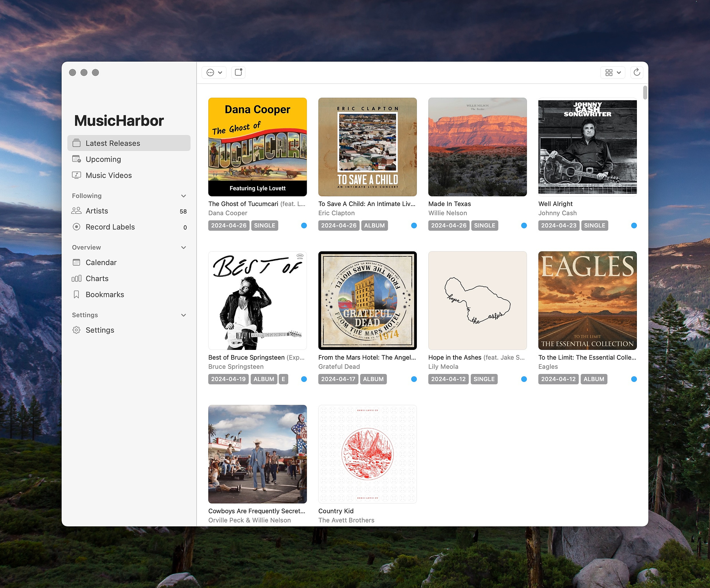Image resolution: width=710 pixels, height=588 pixels.
Task: Open Record Labels
Action: pos(129,227)
